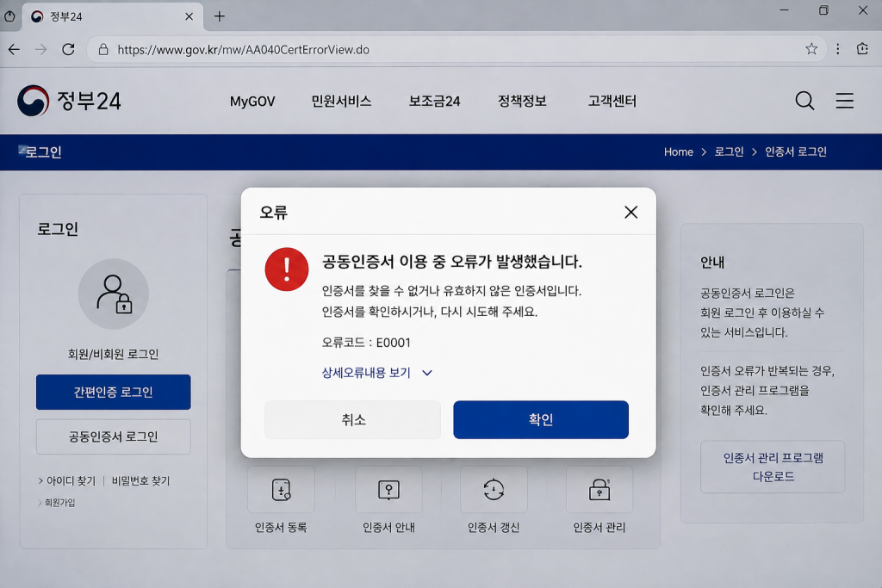
Task: Close the 정부24 browser tab
Action: click(x=189, y=16)
